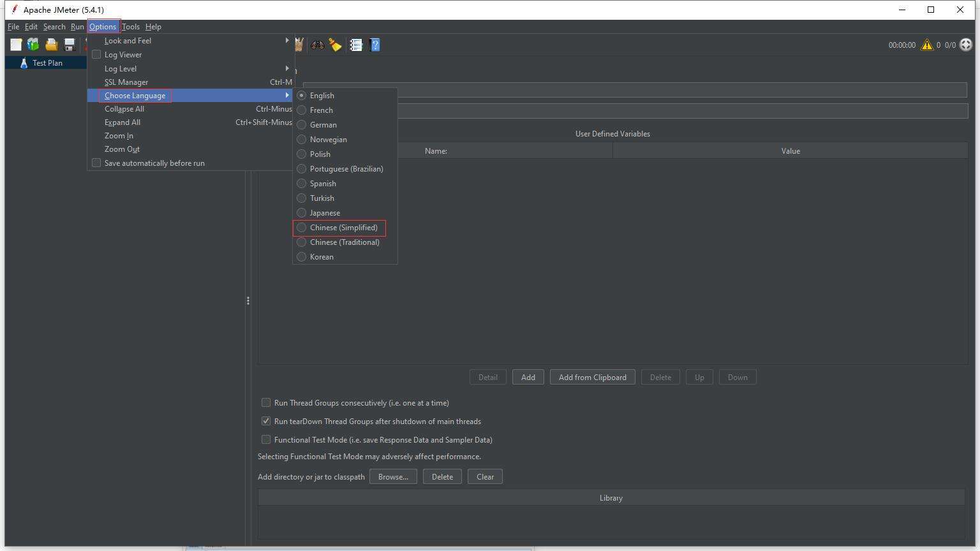Image resolution: width=980 pixels, height=551 pixels.
Task: Click the broom Reset Search icon
Action: [335, 45]
